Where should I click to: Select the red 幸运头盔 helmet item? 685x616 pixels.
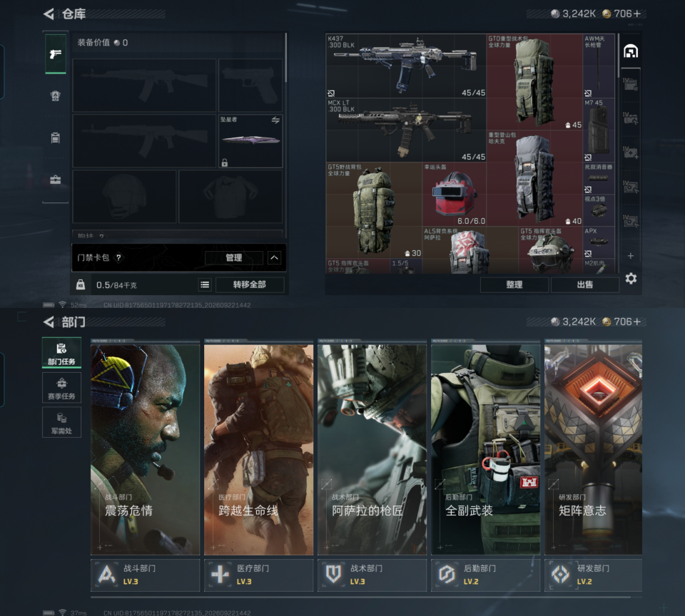coord(455,194)
